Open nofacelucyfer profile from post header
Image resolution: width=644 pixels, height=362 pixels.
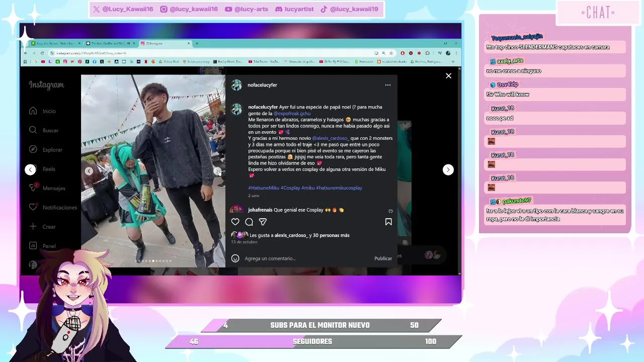point(262,85)
